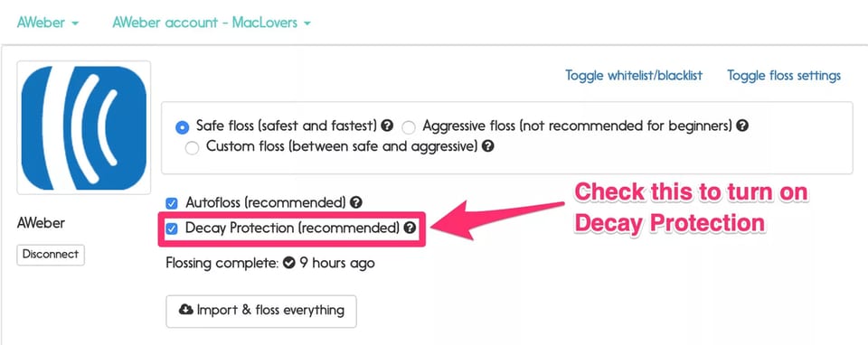Click help icon next to Safe floss
The width and height of the screenshot is (868, 345).
(x=388, y=126)
